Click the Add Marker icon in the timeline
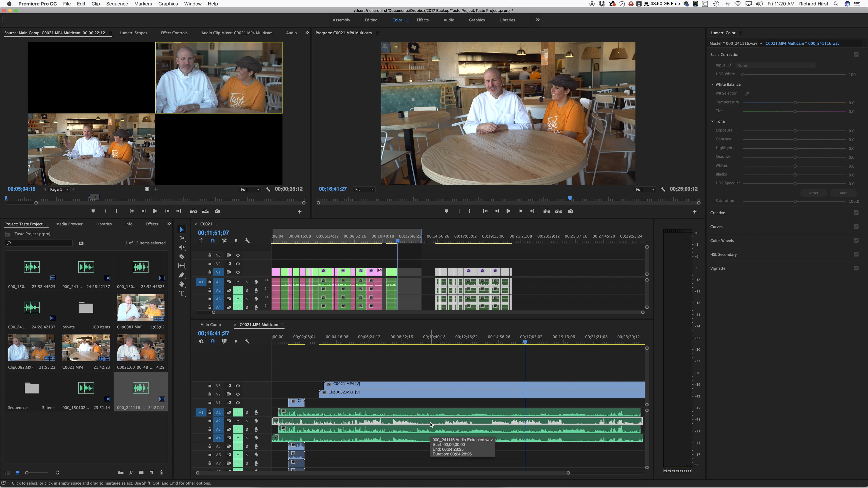 click(236, 240)
